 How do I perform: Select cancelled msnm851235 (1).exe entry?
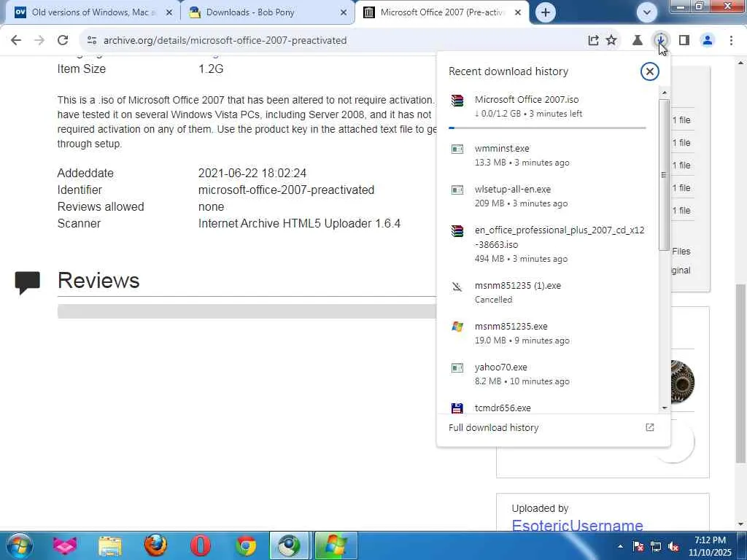[x=547, y=292]
